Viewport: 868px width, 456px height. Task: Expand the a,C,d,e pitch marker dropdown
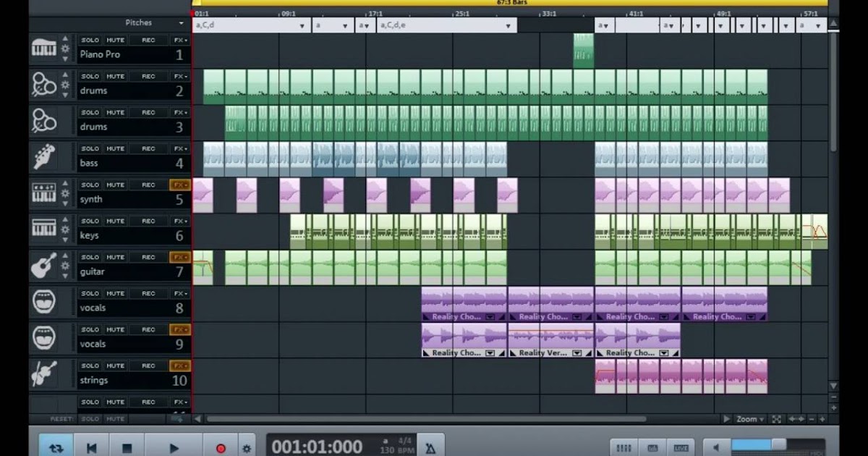pyautogui.click(x=510, y=26)
